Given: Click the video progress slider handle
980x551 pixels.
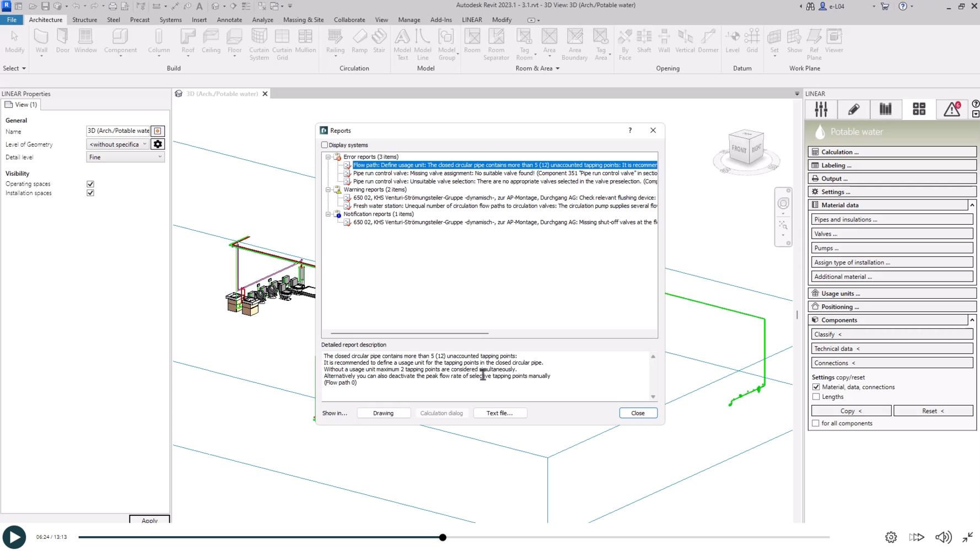Looking at the screenshot, I should coord(443,537).
